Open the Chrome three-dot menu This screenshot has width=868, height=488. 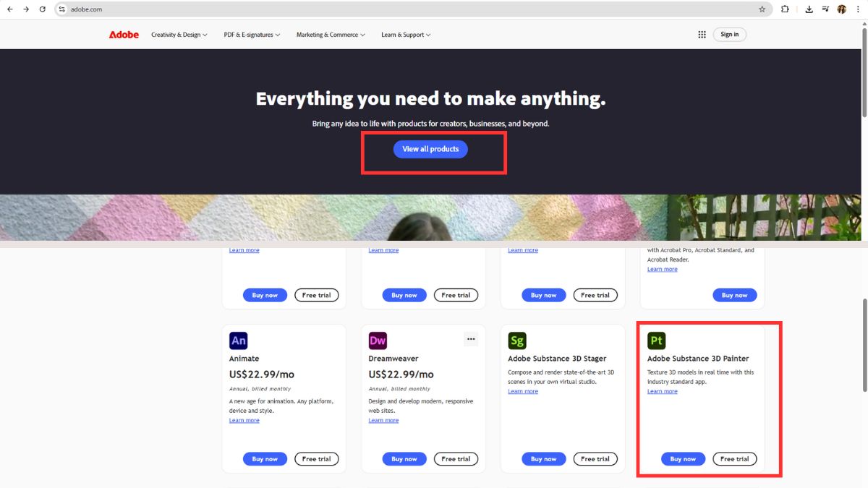pos(858,9)
